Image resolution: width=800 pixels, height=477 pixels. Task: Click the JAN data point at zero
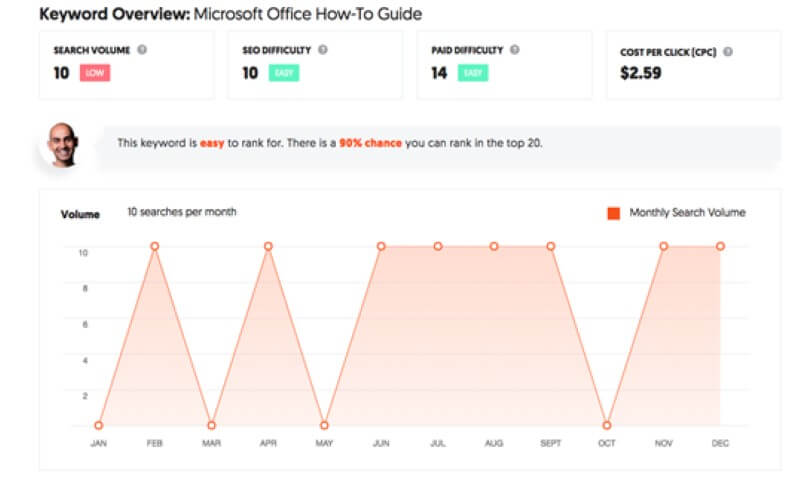[98, 425]
